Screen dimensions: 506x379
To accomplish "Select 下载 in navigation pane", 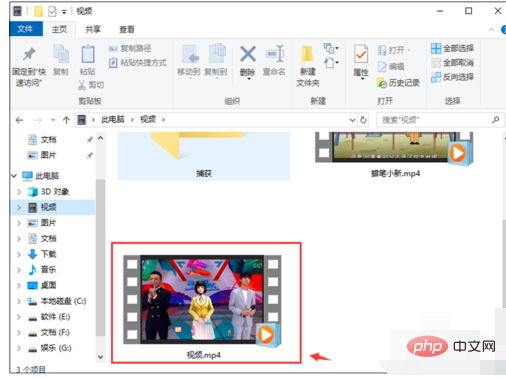I will tap(48, 254).
